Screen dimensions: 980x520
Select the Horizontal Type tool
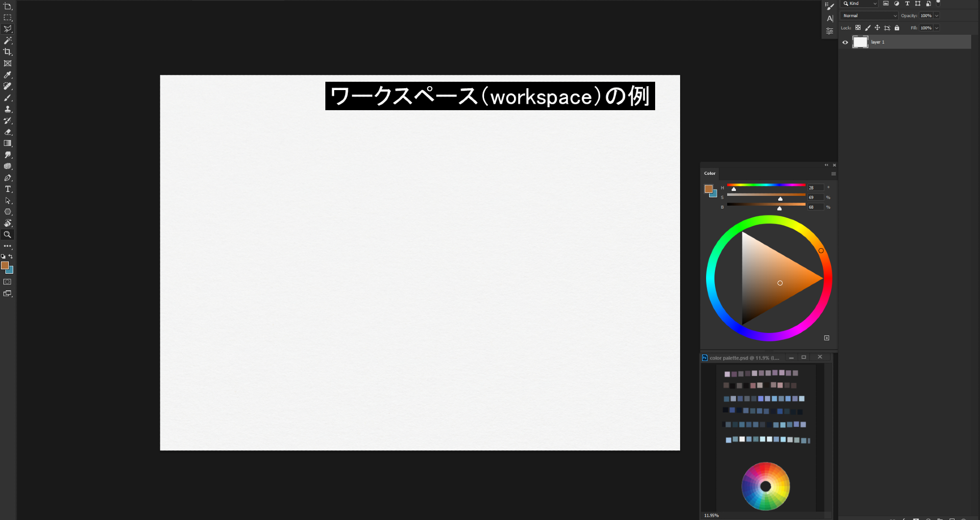pyautogui.click(x=7, y=189)
